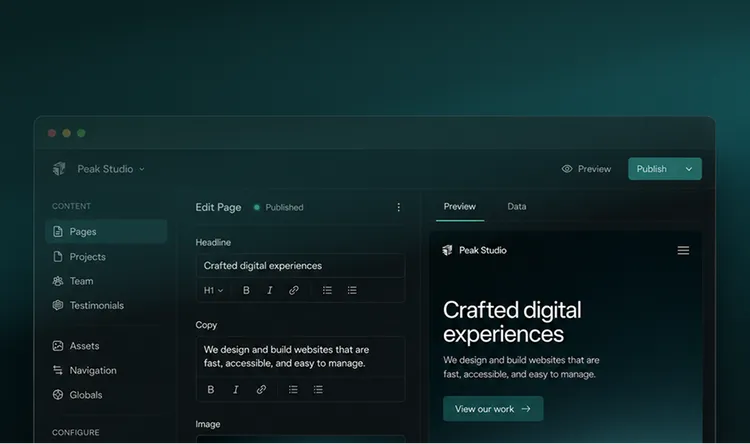The height and width of the screenshot is (444, 750).
Task: Apply first list style in Copy toolbar
Action: [x=293, y=389]
